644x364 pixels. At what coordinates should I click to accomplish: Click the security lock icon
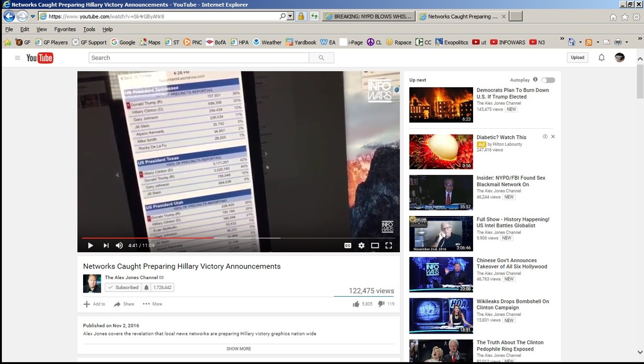tap(301, 16)
